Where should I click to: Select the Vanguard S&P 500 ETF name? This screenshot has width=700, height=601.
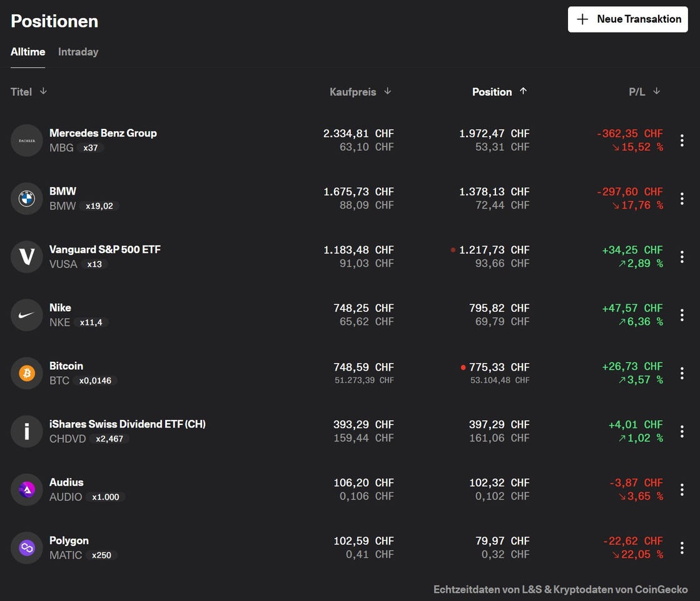(105, 249)
